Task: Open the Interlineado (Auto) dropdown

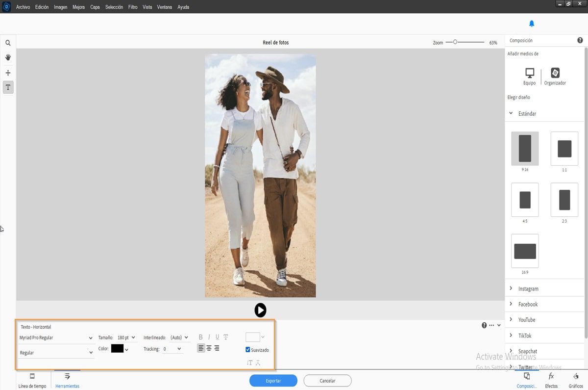Action: pos(179,338)
